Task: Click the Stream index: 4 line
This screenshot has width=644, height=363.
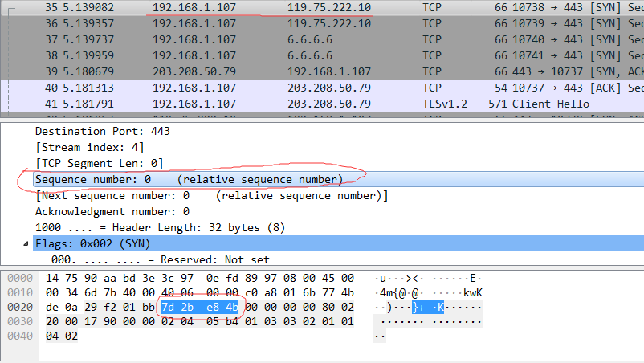Action: click(90, 147)
